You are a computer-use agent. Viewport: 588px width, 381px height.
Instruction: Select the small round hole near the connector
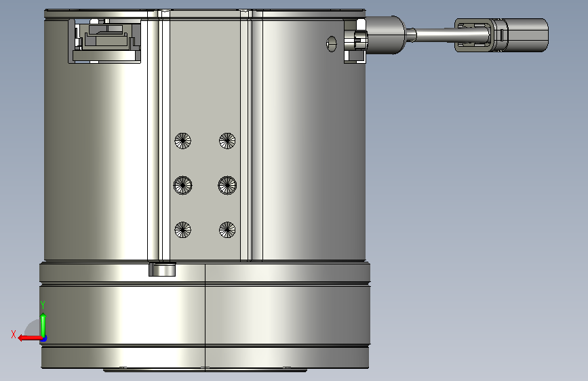[x=331, y=44]
